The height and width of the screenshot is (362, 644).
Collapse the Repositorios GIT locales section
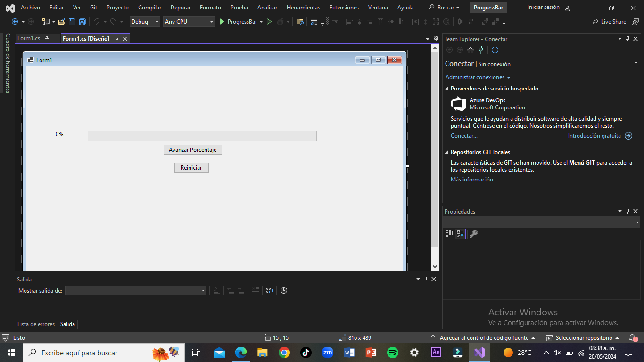(447, 152)
